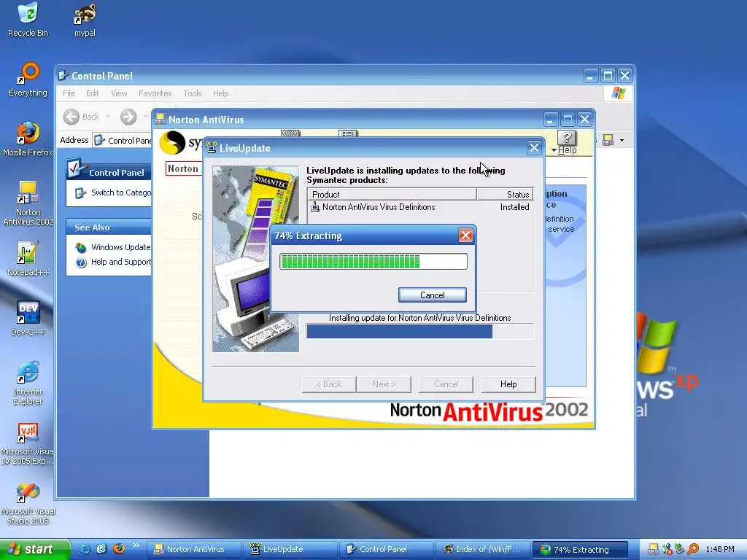The image size is (747, 560).
Task: Close the 74% Extracting dialog
Action: coord(465,236)
